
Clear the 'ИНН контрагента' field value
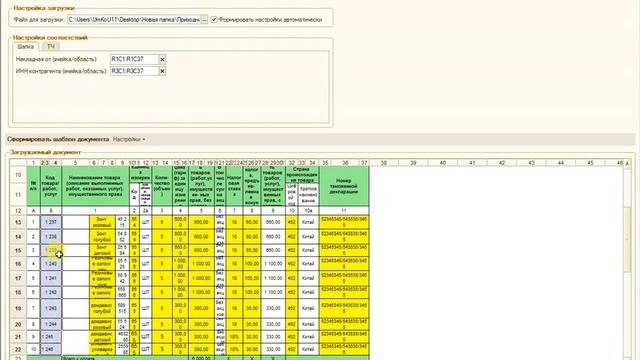coord(162,71)
